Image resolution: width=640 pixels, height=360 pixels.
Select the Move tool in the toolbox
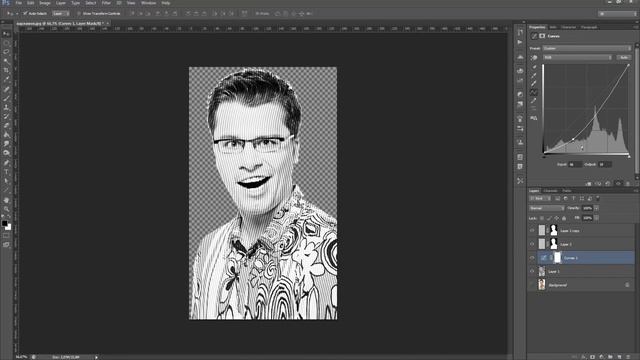6,34
